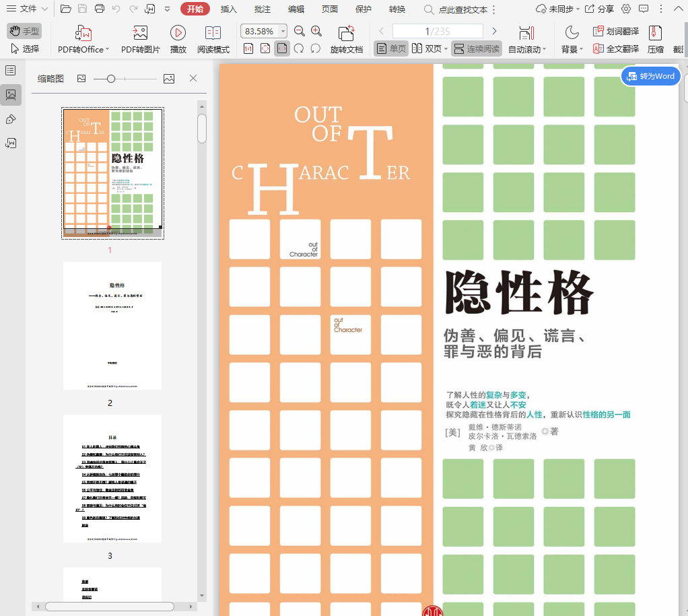Open the print icon in title bar
The height and width of the screenshot is (616, 688).
pos(100,9)
